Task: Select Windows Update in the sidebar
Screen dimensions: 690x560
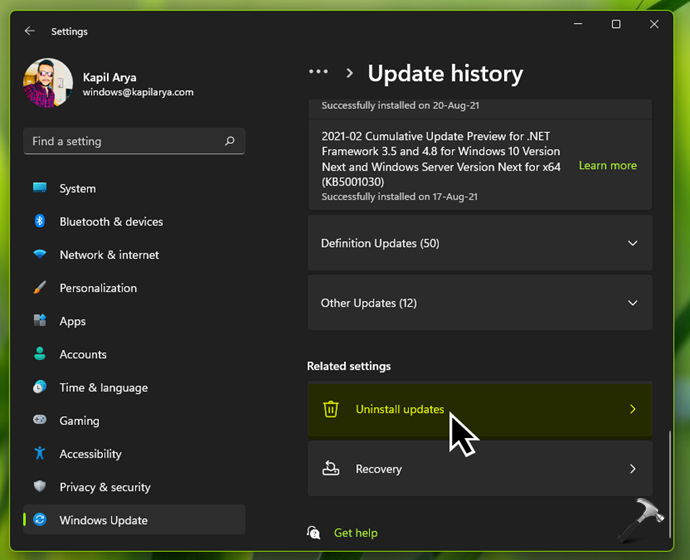Action: click(x=103, y=520)
